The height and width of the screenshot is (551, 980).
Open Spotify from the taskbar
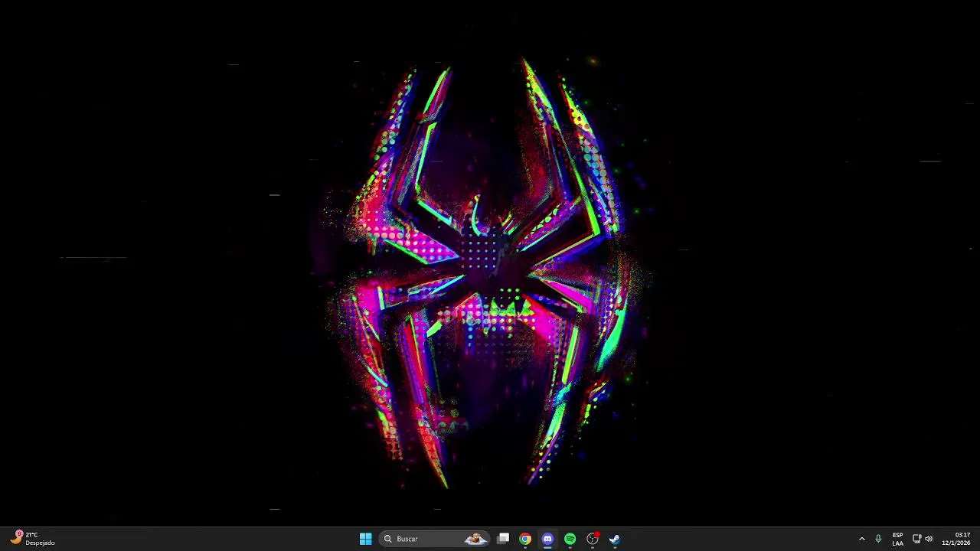pyautogui.click(x=570, y=539)
